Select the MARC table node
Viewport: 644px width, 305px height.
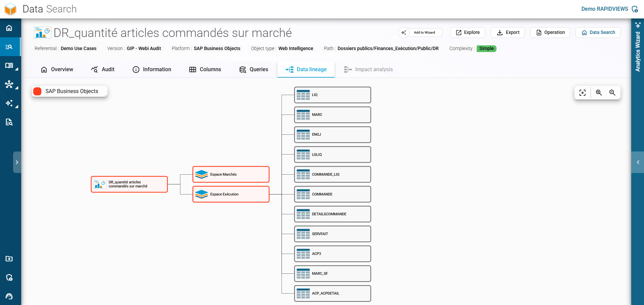pyautogui.click(x=333, y=115)
